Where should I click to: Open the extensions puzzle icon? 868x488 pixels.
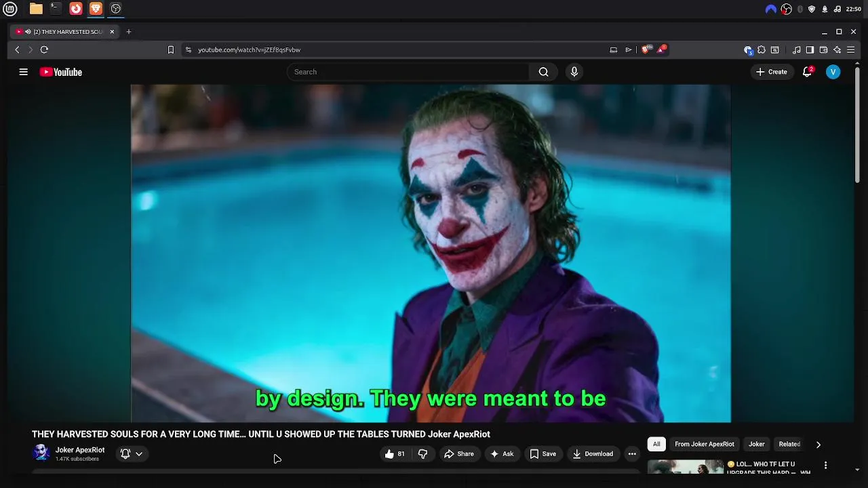[762, 49]
